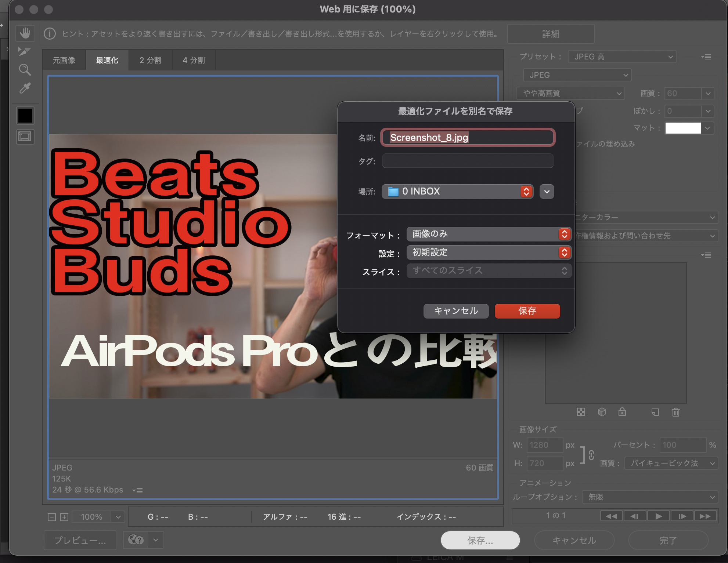Image resolution: width=728 pixels, height=563 pixels.
Task: Open the 0 INBOX location dropdown
Action: click(x=457, y=192)
